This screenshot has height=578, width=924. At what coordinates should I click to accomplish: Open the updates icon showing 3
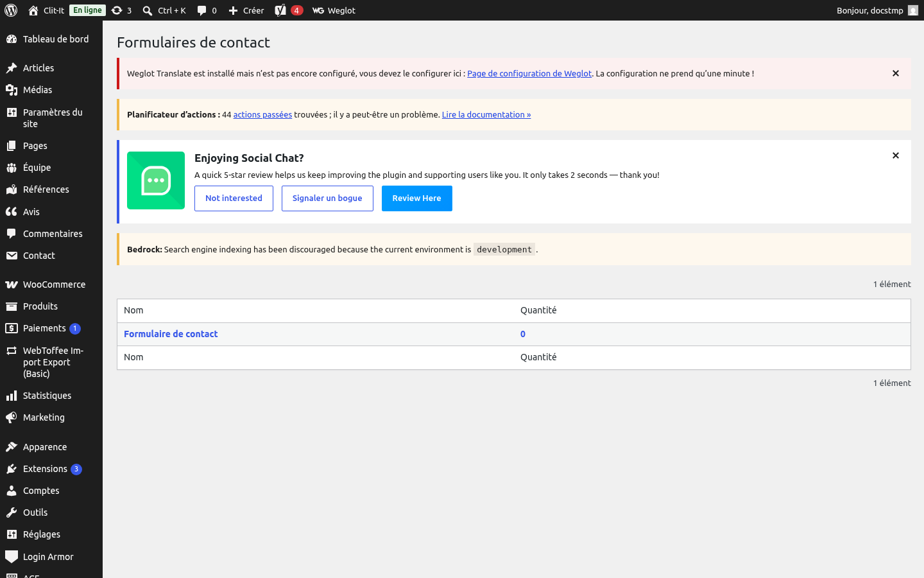[117, 10]
